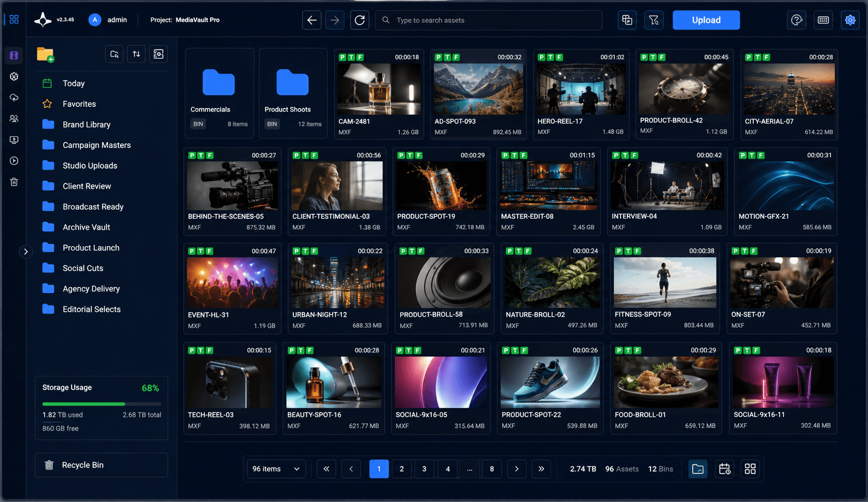Click the storage usage progress bar

(x=102, y=404)
